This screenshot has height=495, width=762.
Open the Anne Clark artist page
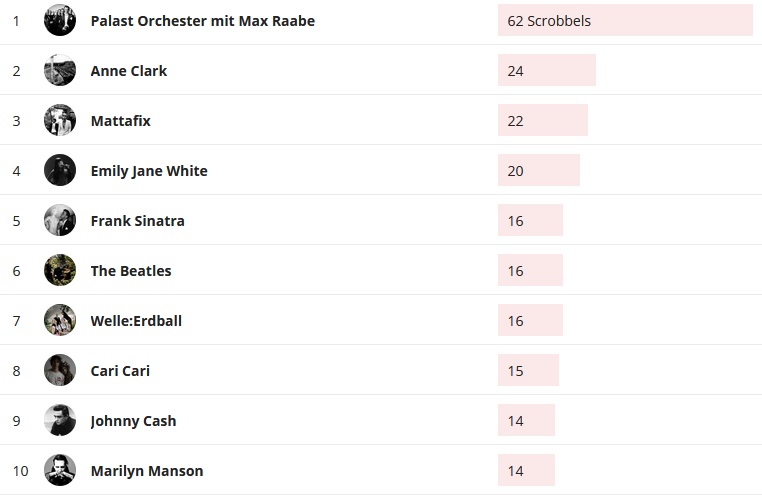tap(129, 71)
